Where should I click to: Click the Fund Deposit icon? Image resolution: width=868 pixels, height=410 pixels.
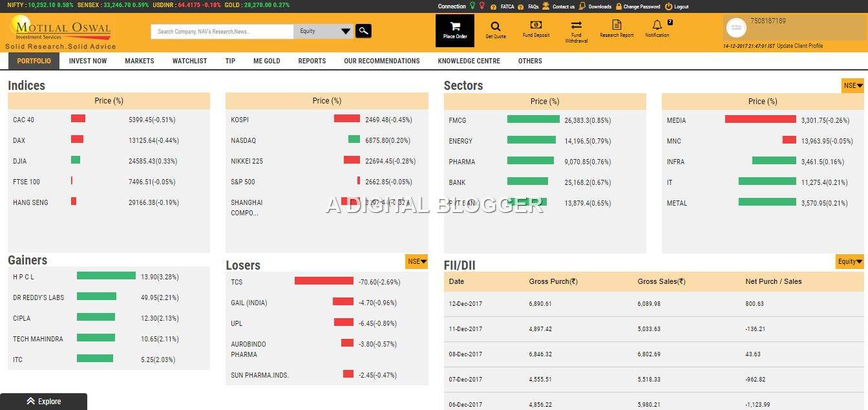(536, 25)
